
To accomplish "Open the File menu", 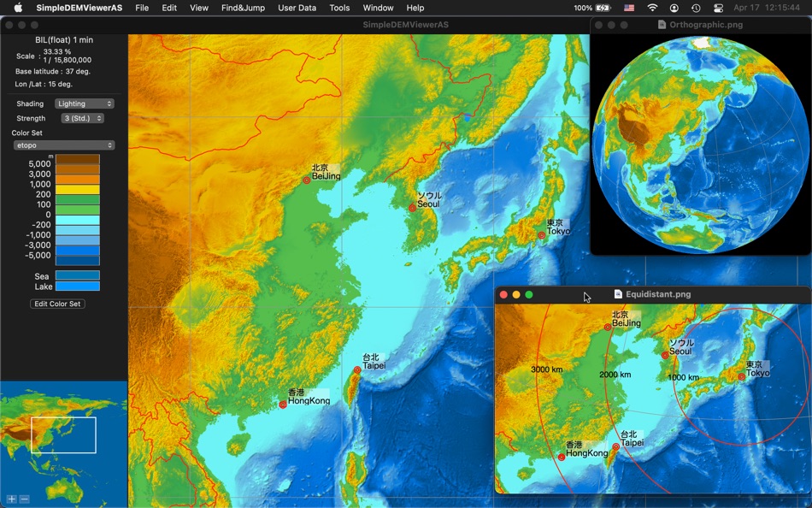I will [x=142, y=8].
